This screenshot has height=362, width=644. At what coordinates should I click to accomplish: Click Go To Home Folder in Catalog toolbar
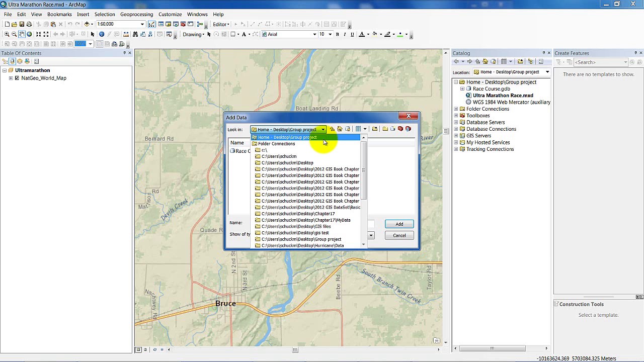tap(485, 62)
